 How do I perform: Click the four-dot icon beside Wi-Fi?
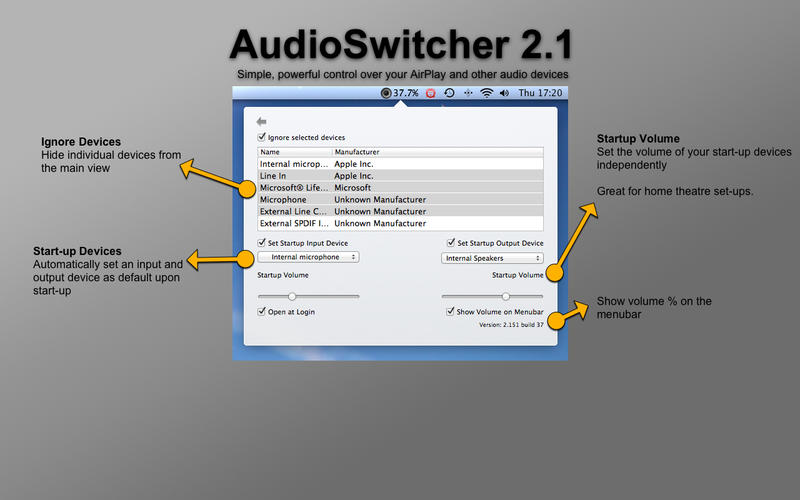(x=468, y=93)
